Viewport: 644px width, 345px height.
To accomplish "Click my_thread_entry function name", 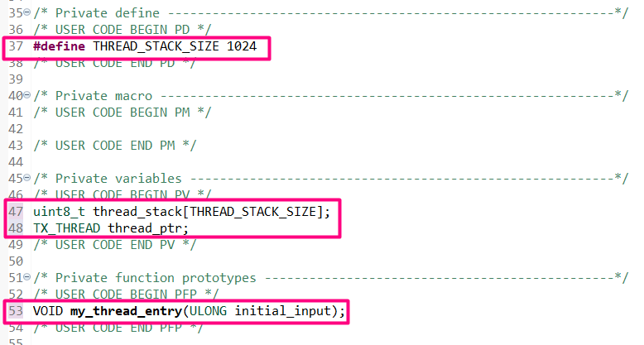I will [x=126, y=311].
